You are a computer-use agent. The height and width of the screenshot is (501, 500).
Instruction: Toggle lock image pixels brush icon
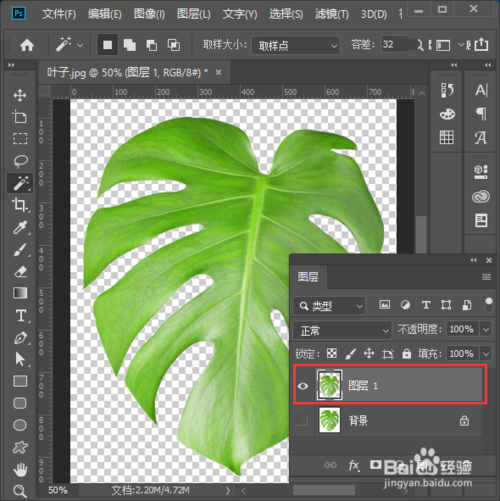[350, 354]
